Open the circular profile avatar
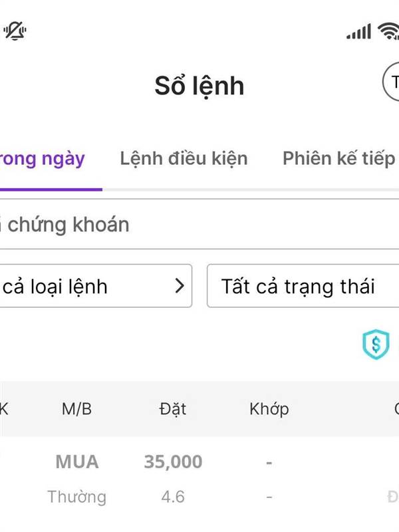 (x=391, y=81)
